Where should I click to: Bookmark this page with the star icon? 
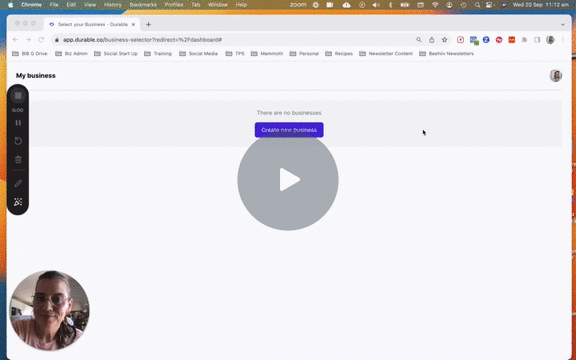444,40
